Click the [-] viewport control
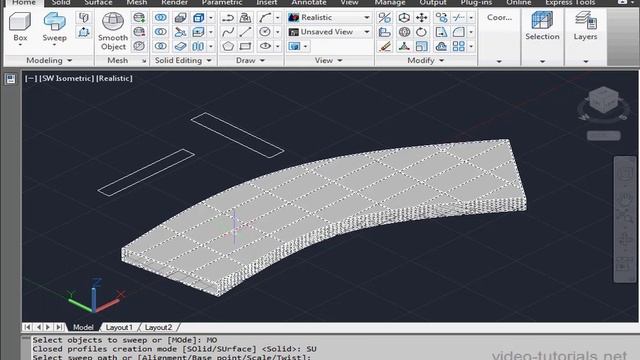The width and height of the screenshot is (640, 360). pyautogui.click(x=31, y=78)
